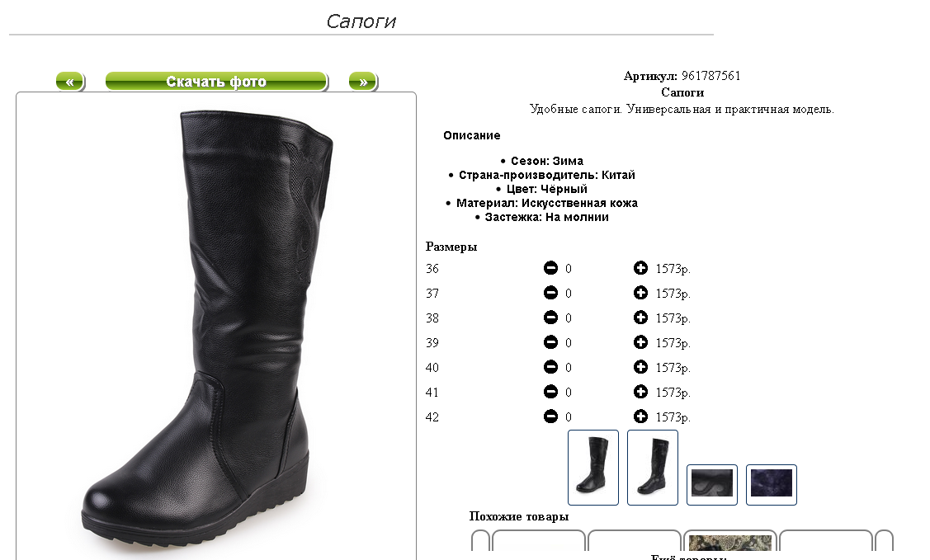Click the Скачать фото button
Screen dimensions: 930x560
click(x=216, y=81)
